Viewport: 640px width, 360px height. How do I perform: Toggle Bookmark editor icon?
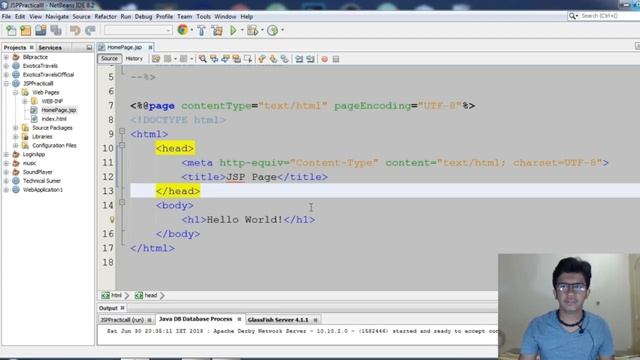click(x=284, y=59)
